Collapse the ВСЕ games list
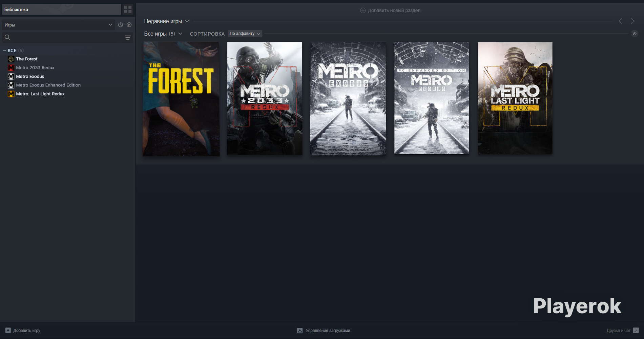Image resolution: width=644 pixels, height=339 pixels. click(4, 51)
